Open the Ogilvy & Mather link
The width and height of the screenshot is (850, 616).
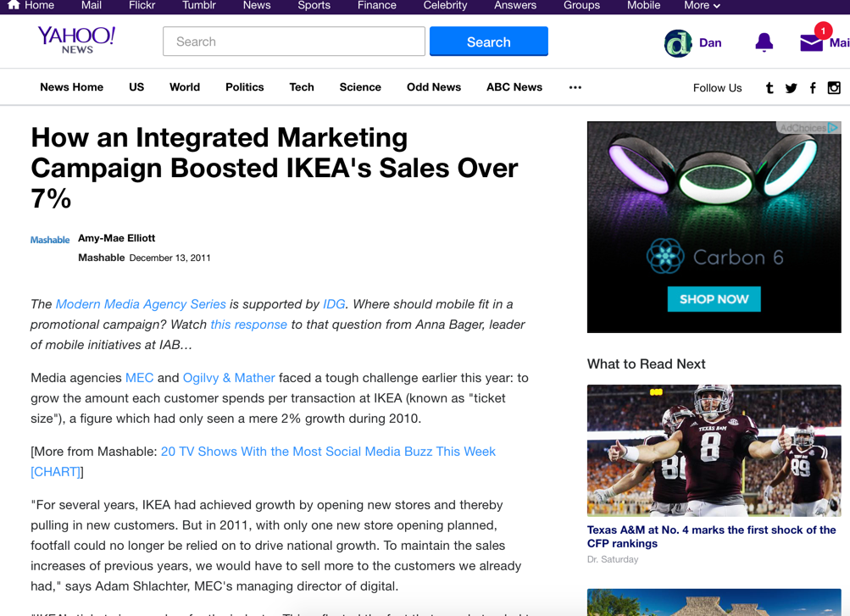[229, 378]
